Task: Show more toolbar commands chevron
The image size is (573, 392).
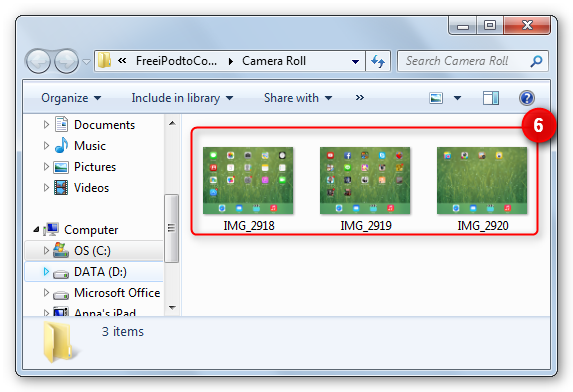Action: (360, 98)
